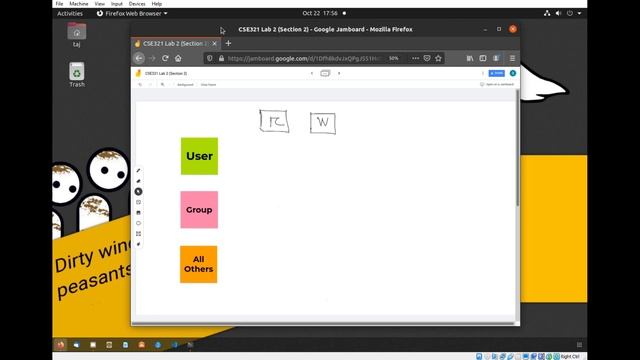640x360 pixels.
Task: Click the Redo arrow in Jamboard
Action: point(150,84)
